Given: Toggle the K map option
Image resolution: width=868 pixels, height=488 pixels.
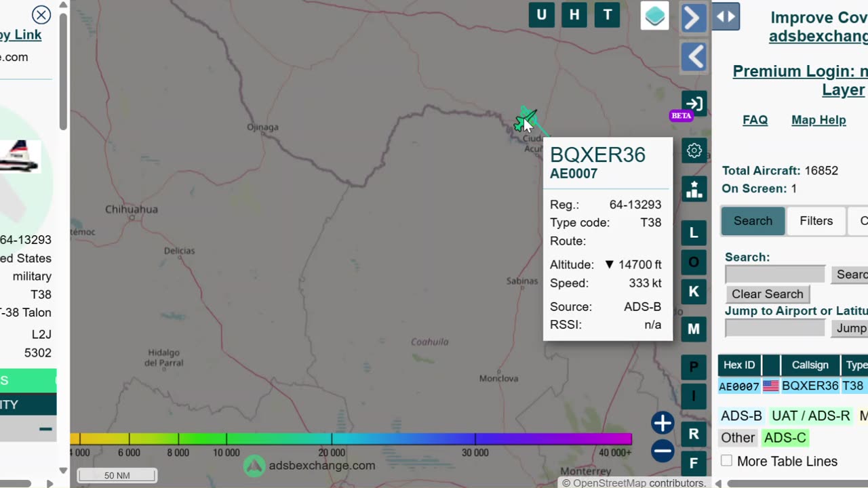Looking at the screenshot, I should coord(694,291).
